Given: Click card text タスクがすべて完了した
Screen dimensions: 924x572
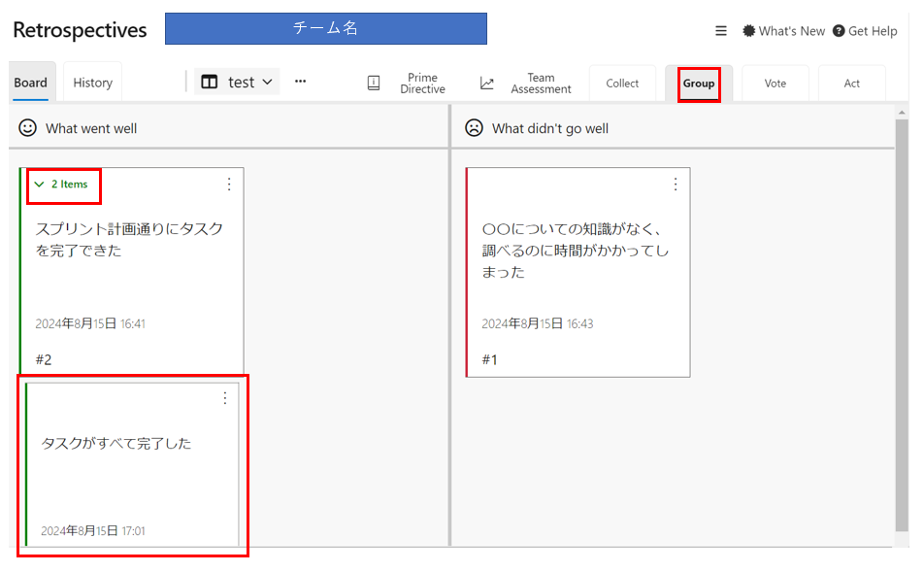Looking at the screenshot, I should 116,444.
